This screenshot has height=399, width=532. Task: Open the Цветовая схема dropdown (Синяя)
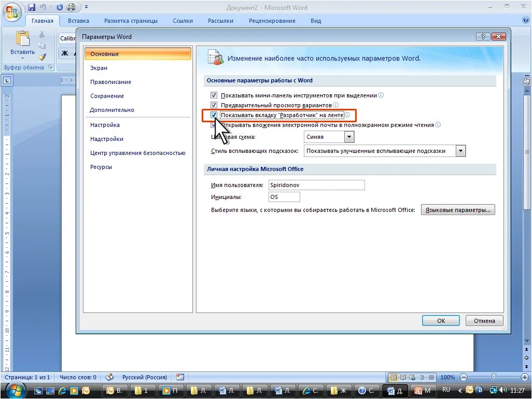coord(329,137)
